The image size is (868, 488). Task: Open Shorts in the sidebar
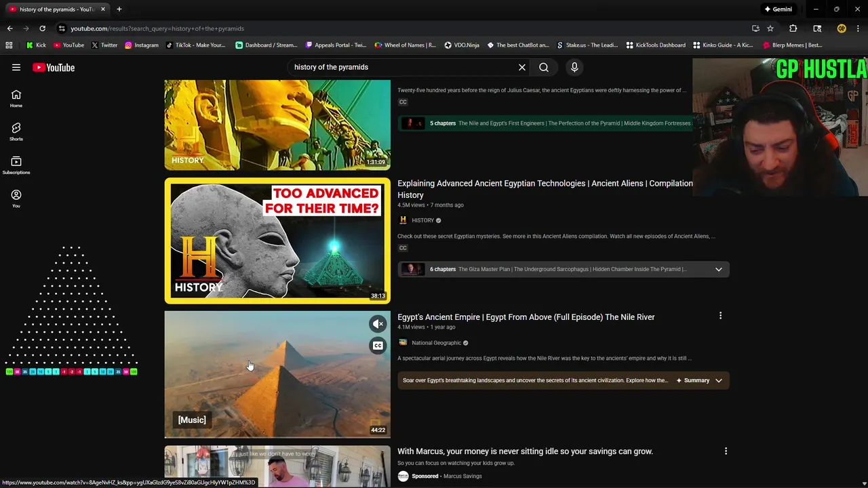click(x=16, y=132)
